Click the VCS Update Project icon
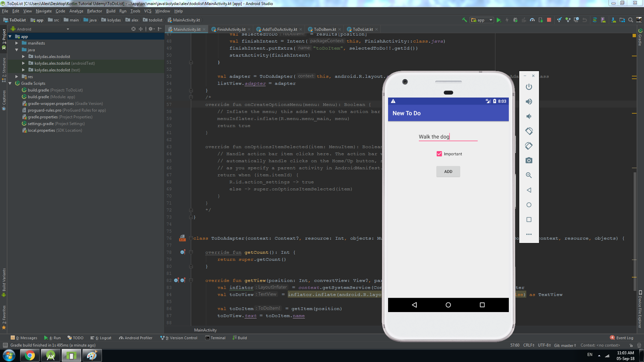 (559, 20)
